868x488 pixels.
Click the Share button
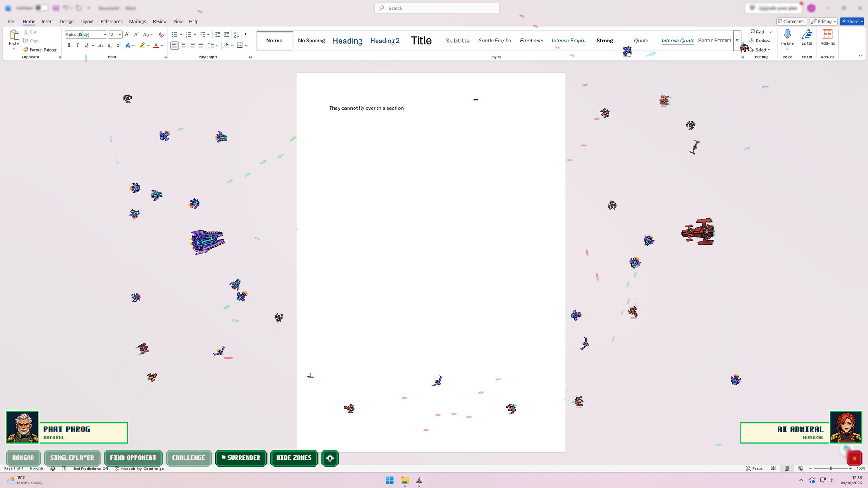(852, 21)
